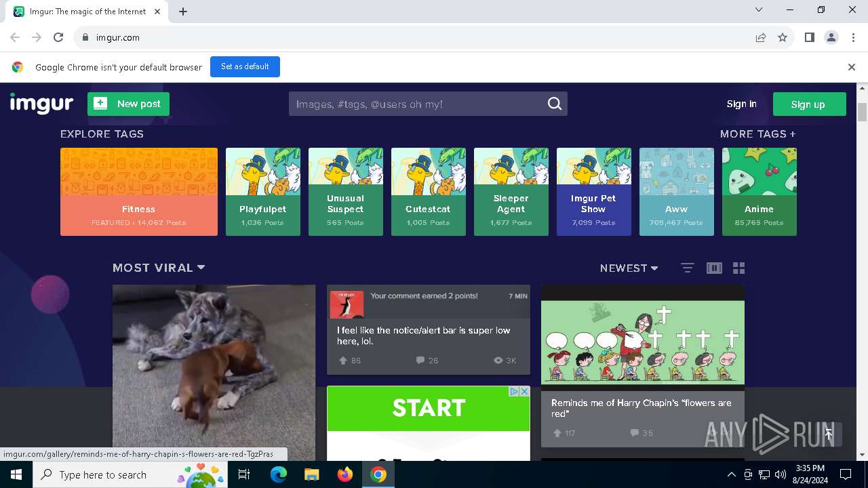Open the Unusual Suspect tag

[346, 192]
